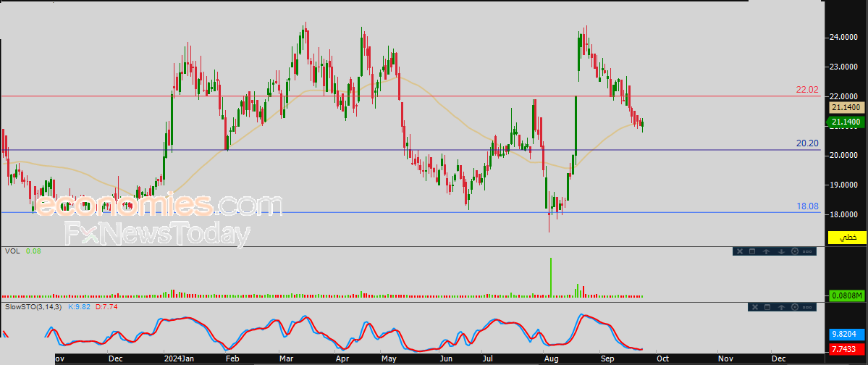Click the Sep date axis label
Image resolution: width=868 pixels, height=365 pixels.
click(607, 359)
